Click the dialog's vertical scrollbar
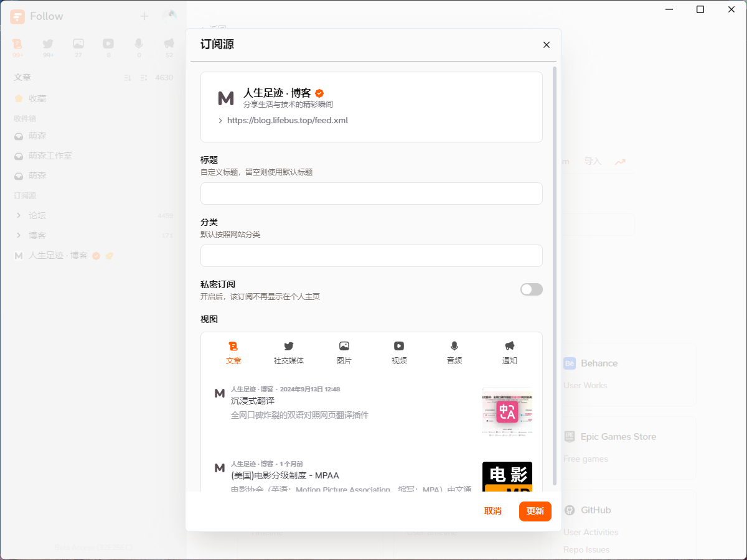The image size is (747, 560). click(555, 274)
